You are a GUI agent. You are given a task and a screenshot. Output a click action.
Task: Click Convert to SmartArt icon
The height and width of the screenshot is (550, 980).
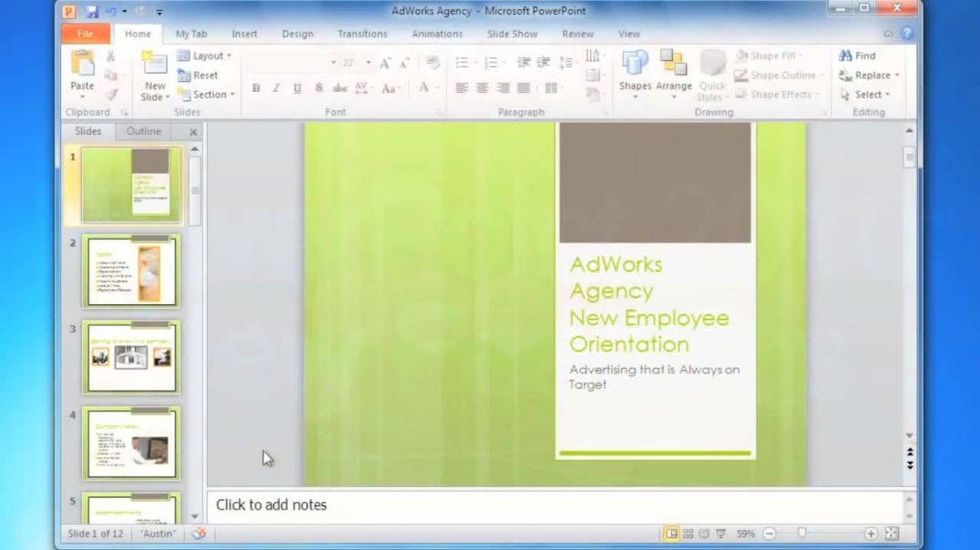coord(593,95)
